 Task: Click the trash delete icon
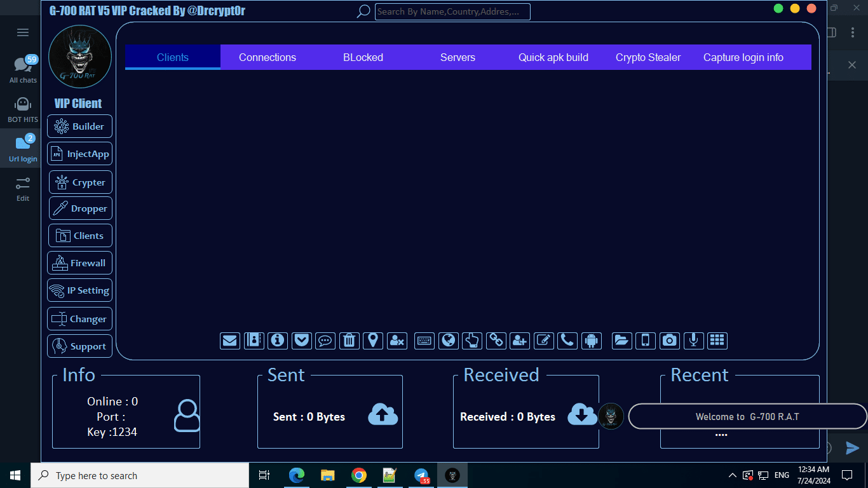[349, 341]
